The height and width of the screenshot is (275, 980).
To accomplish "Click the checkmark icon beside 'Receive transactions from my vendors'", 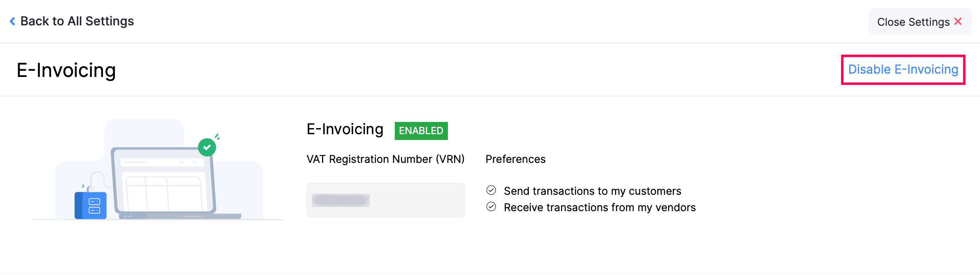I will point(492,206).
